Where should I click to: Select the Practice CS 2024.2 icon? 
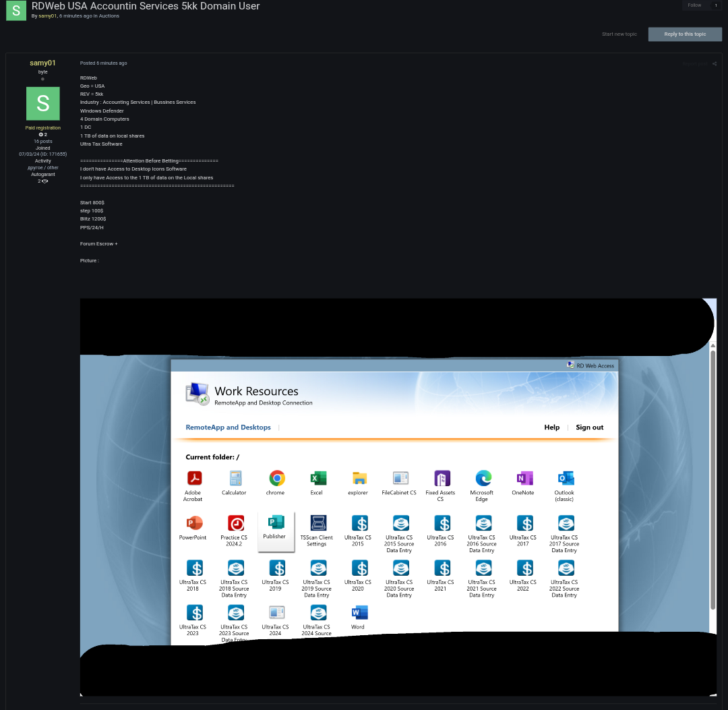(235, 524)
